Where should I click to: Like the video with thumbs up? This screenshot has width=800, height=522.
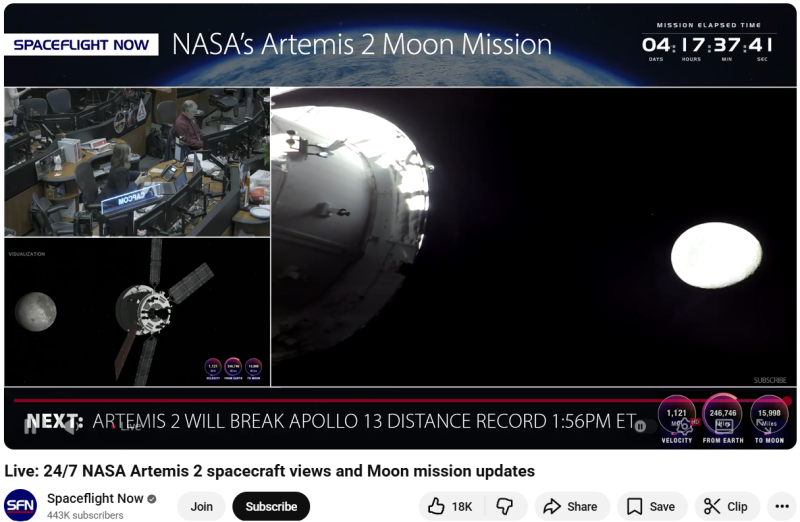(450, 507)
